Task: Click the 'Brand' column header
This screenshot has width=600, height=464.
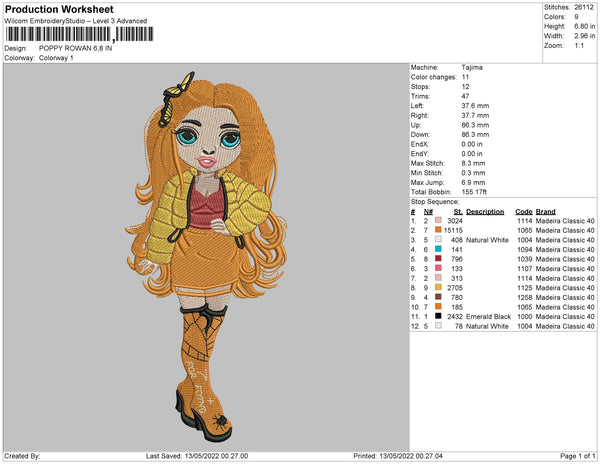Action: (x=545, y=212)
